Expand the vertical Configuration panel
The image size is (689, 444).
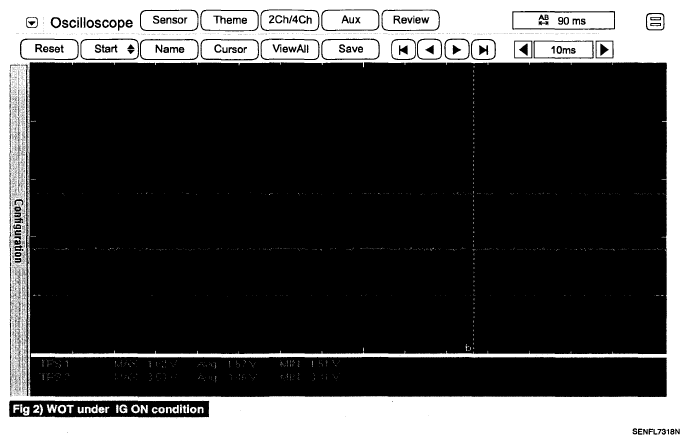18,230
